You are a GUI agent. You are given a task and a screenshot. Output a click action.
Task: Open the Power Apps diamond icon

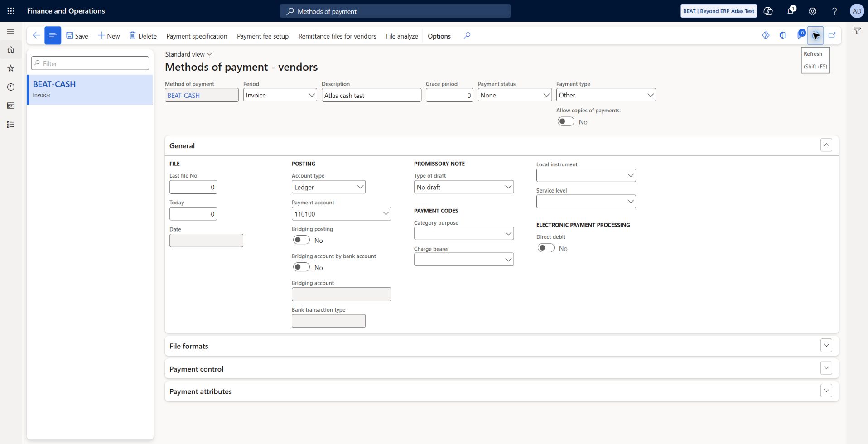click(x=766, y=35)
